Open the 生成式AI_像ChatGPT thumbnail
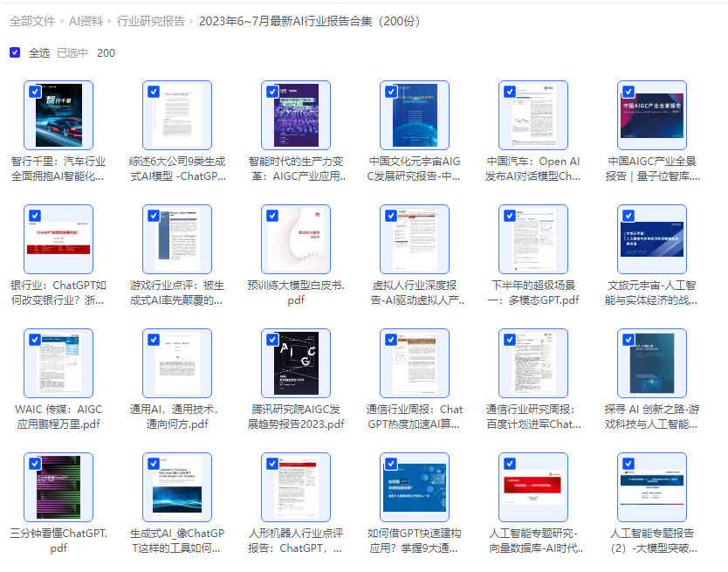This screenshot has width=728, height=572. pos(177,487)
